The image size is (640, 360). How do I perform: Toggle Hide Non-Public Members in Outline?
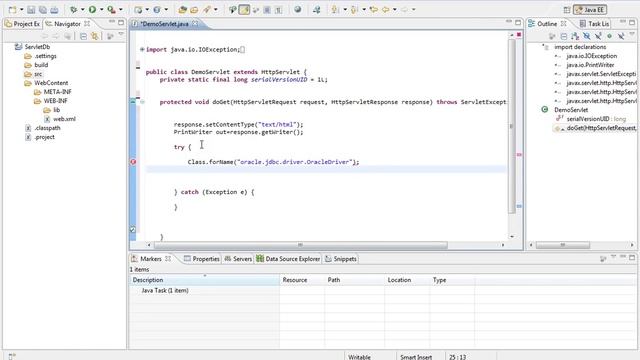click(x=609, y=36)
